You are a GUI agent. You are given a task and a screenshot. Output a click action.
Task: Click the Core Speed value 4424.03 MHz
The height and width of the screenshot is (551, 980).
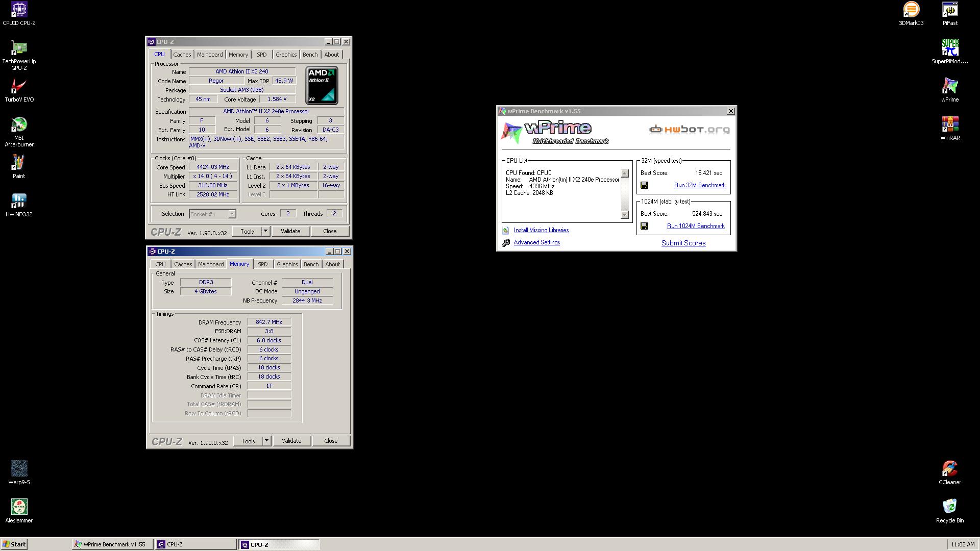tap(213, 167)
